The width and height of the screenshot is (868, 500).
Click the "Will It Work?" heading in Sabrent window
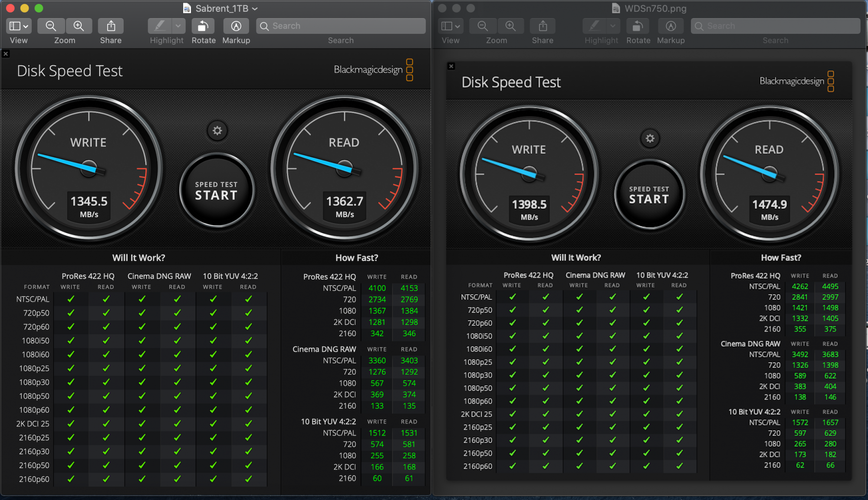pos(139,258)
